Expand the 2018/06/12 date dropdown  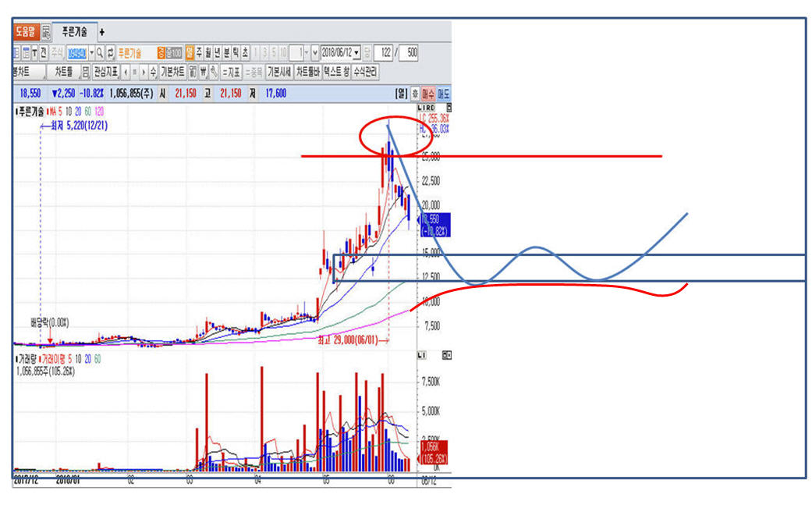pyautogui.click(x=357, y=53)
